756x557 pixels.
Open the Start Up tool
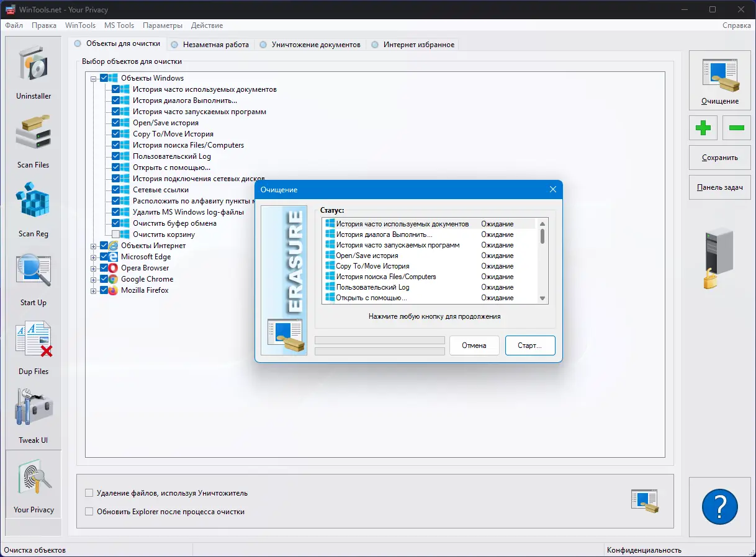(34, 278)
